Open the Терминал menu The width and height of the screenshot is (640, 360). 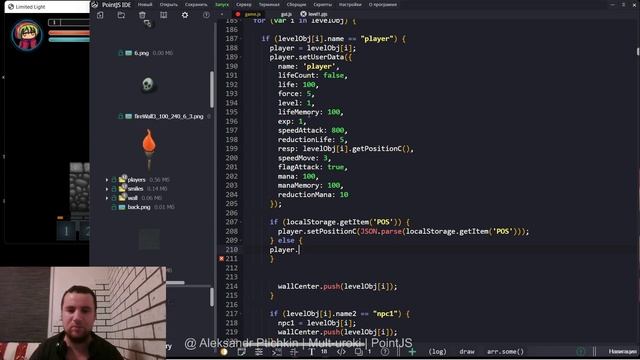(x=269, y=4)
